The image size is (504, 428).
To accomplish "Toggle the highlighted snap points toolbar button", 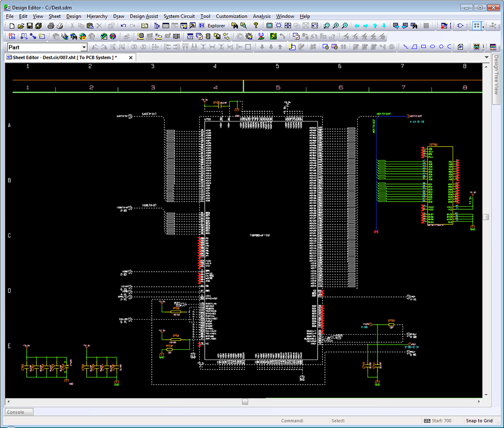I will point(477,26).
